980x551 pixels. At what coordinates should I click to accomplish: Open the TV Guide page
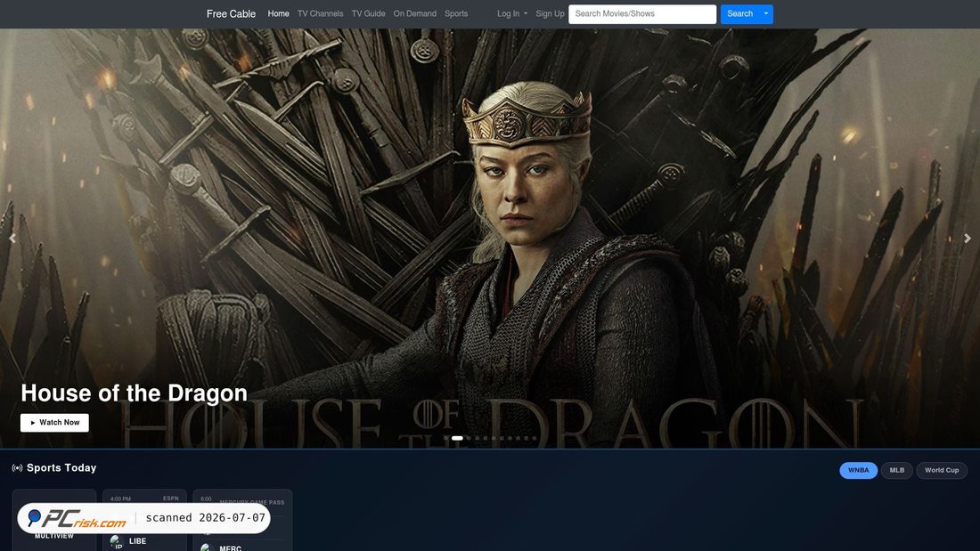pos(368,13)
